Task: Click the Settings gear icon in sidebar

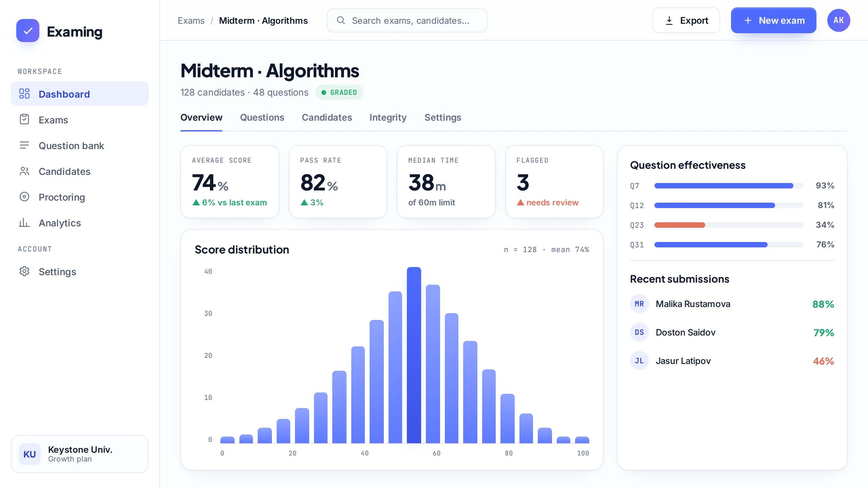Action: click(24, 271)
